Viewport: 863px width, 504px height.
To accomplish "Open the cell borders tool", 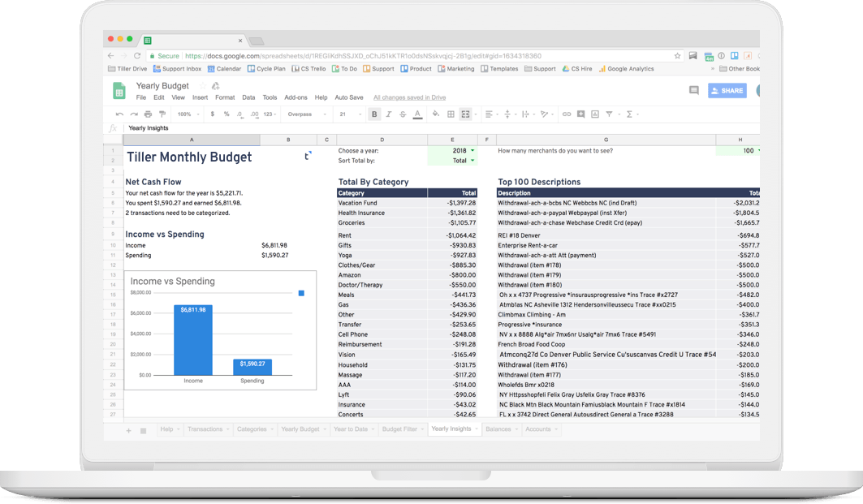I will coord(451,114).
